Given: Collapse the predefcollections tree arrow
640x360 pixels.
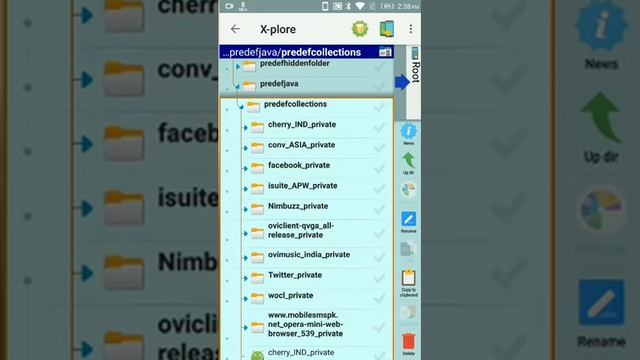Looking at the screenshot, I should [241, 107].
